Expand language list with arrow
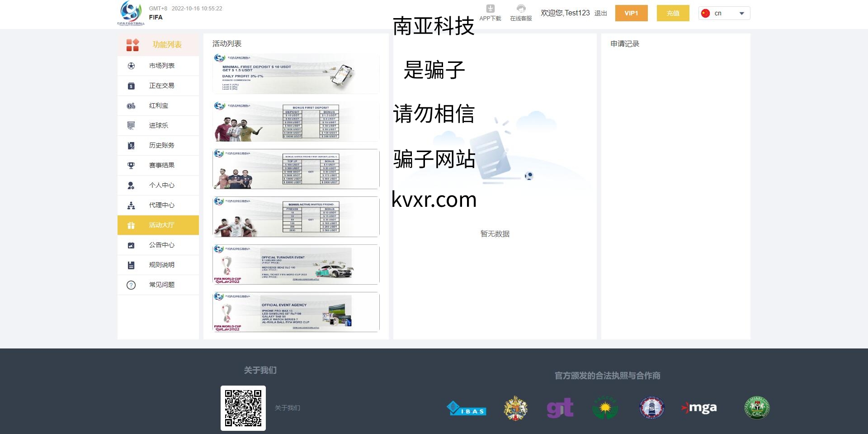 click(x=741, y=14)
